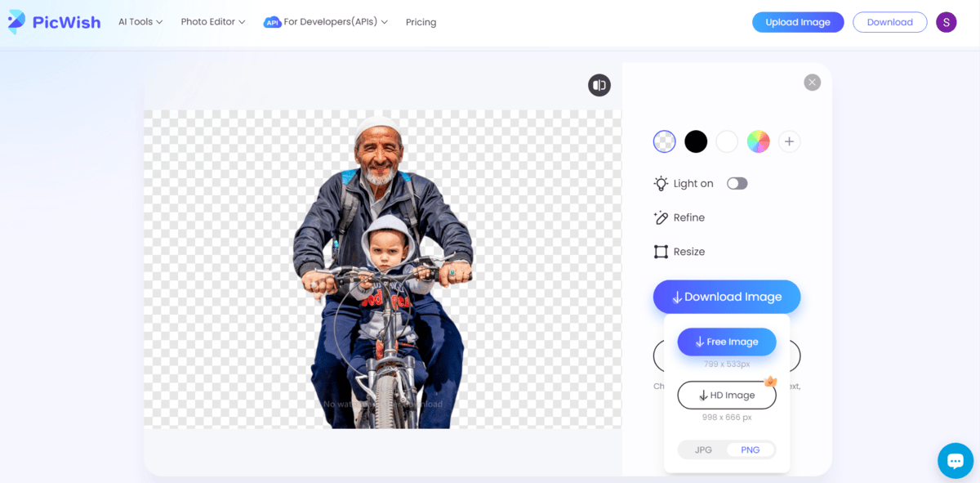Add a custom background color with the plus icon

coord(789,141)
